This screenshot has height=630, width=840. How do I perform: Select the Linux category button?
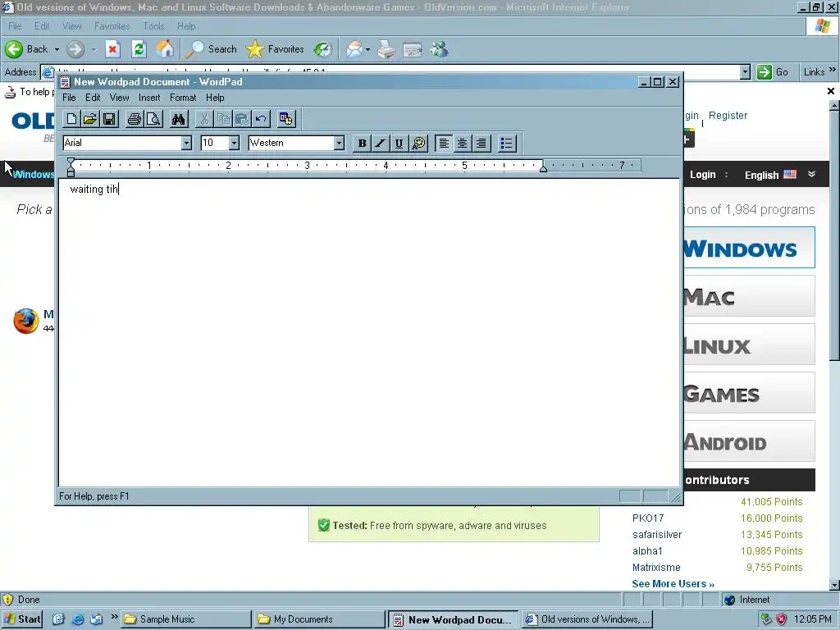coord(749,345)
